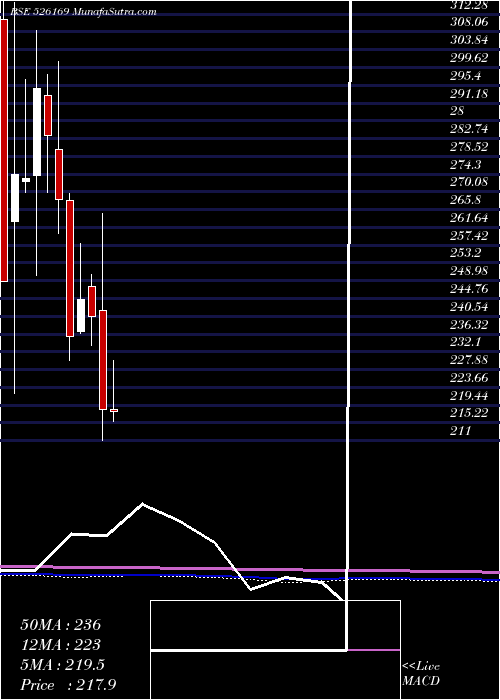Click the 299.62 price axis label
This screenshot has height=700, width=500.
coord(470,58)
